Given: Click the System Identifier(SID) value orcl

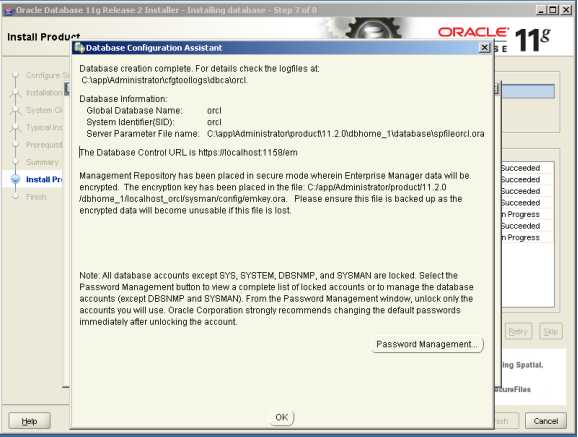Looking at the screenshot, I should pos(214,122).
